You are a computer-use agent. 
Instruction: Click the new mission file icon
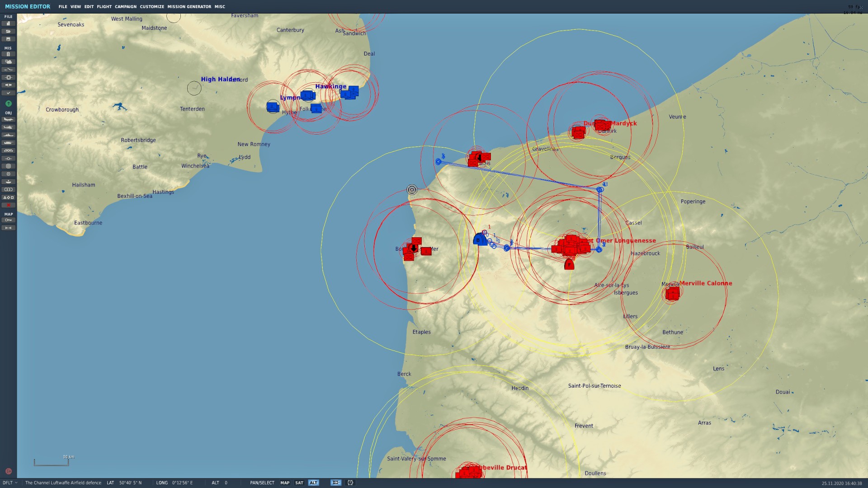coord(8,23)
